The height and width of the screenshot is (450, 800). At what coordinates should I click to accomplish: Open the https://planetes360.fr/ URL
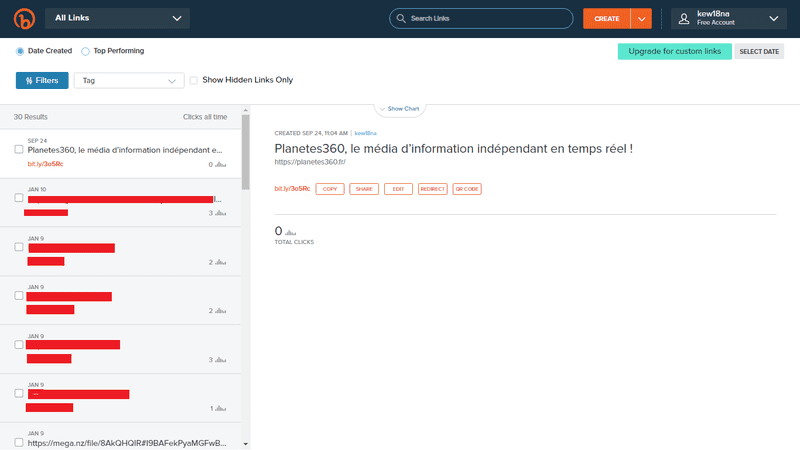coord(310,162)
